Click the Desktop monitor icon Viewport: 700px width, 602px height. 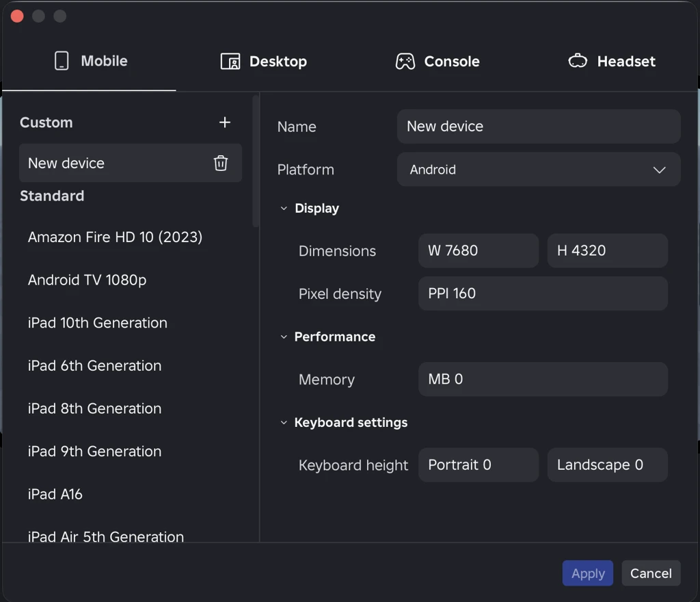(230, 61)
